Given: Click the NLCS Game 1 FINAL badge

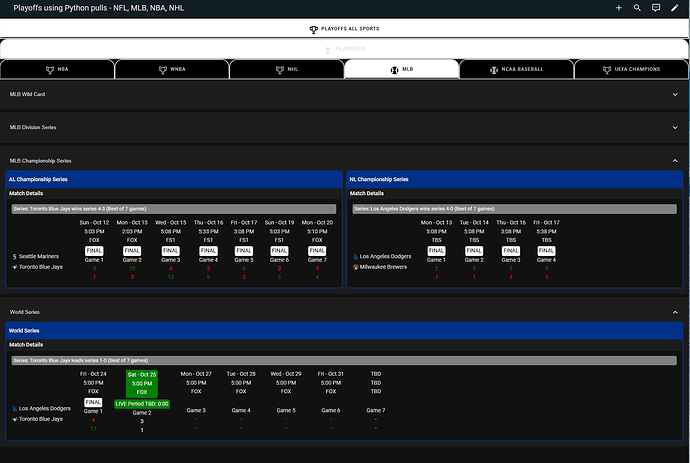Looking at the screenshot, I should pyautogui.click(x=436, y=251).
